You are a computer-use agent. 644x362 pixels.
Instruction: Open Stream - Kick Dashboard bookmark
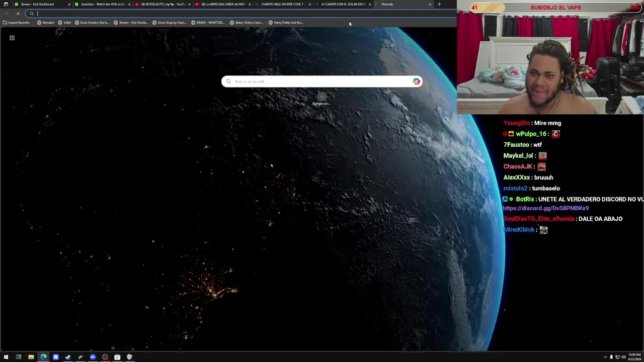pos(131,23)
